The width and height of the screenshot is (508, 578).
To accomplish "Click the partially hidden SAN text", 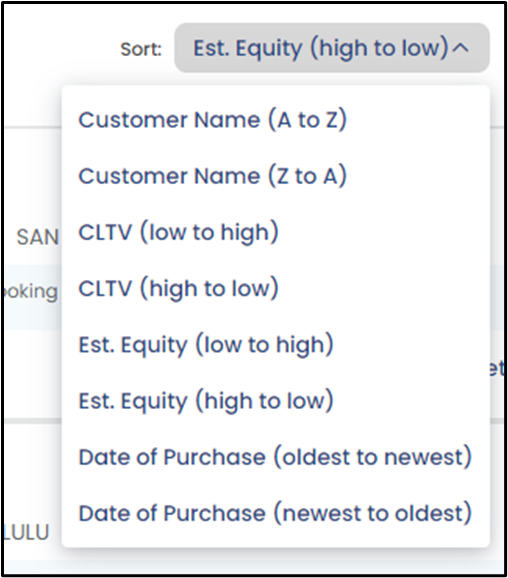I will pyautogui.click(x=38, y=237).
